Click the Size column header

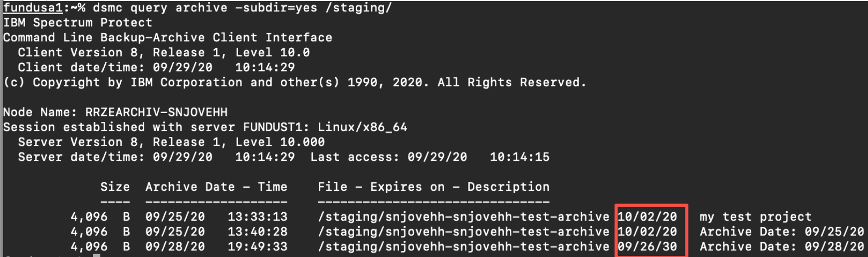(x=115, y=187)
